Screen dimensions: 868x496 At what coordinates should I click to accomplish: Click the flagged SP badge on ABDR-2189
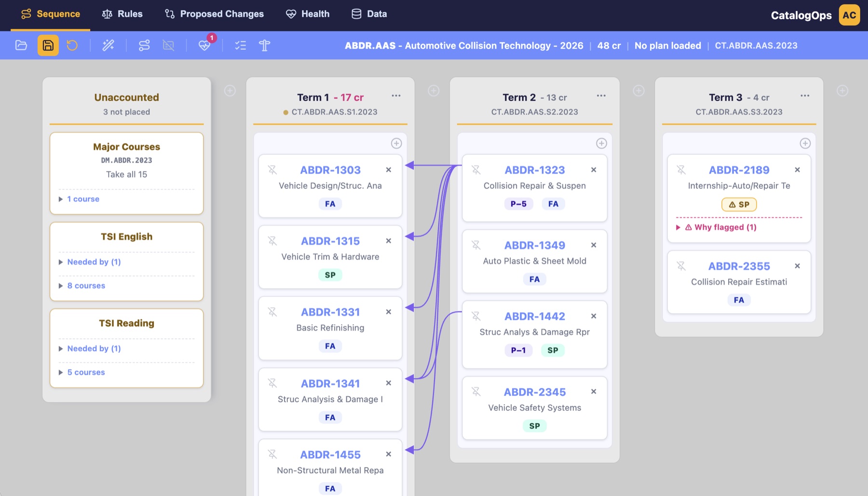pyautogui.click(x=739, y=205)
